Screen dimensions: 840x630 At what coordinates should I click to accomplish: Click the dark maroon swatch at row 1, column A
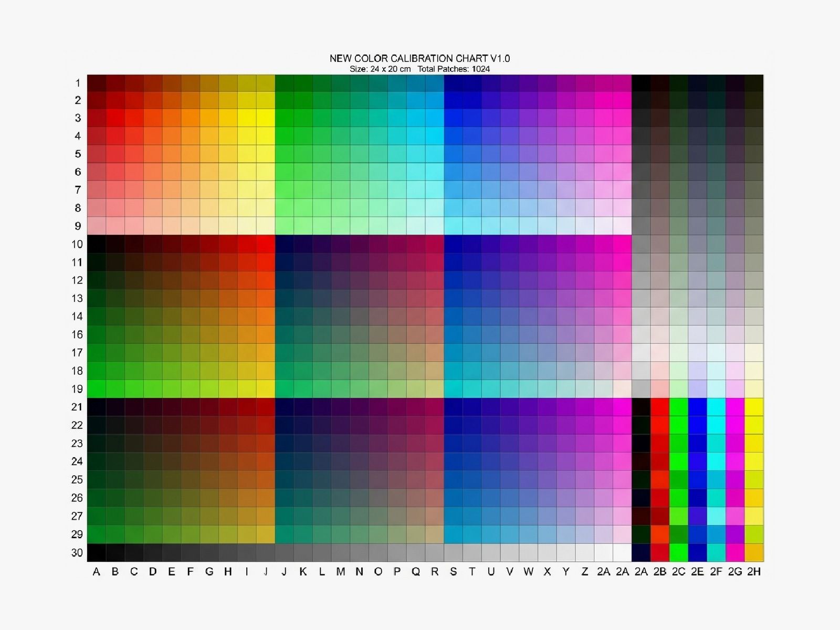[97, 82]
